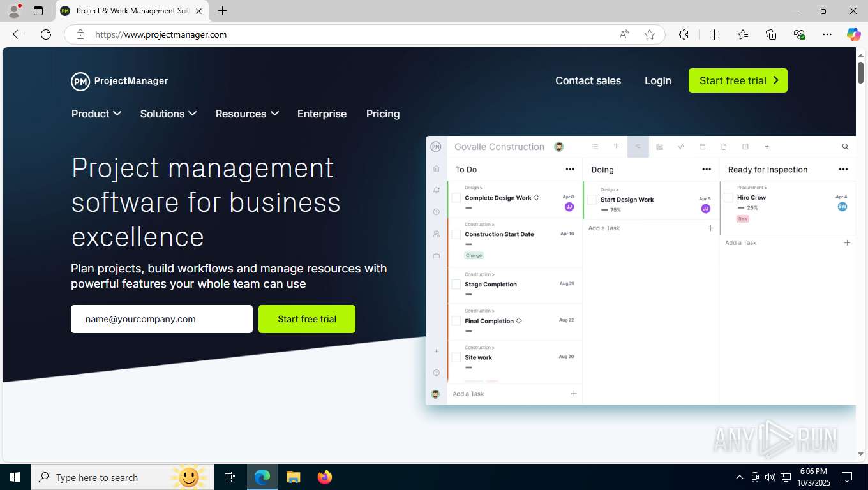Click Start free trial beside the email field
The height and width of the screenshot is (490, 868).
pos(307,319)
